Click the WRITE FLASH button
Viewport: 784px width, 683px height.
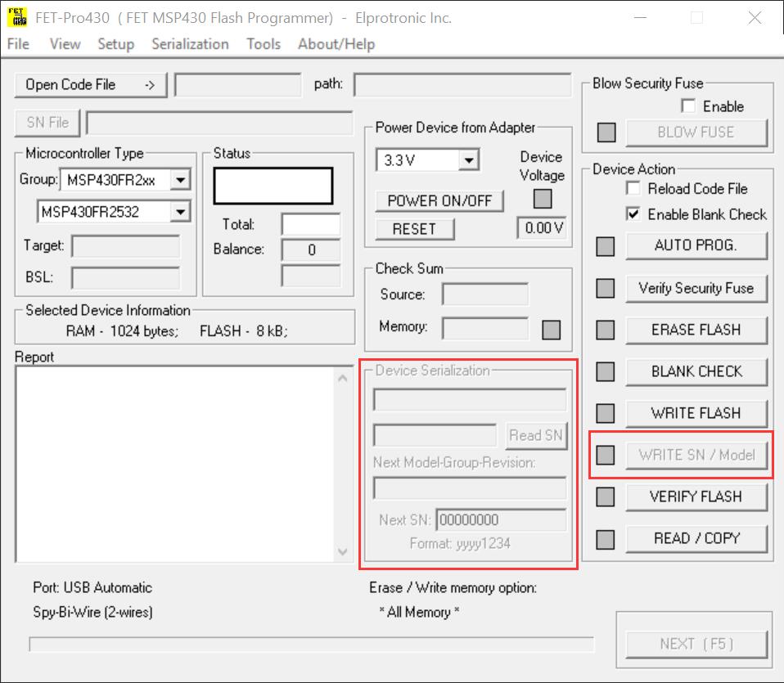coord(696,413)
